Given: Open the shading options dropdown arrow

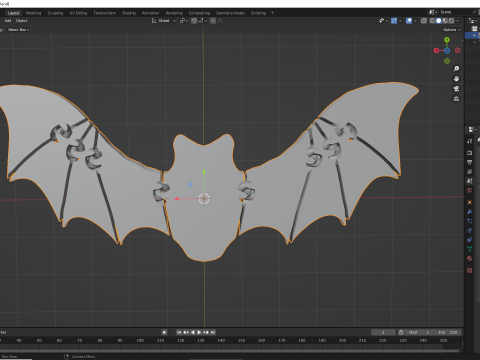Looking at the screenshot, I should click(x=458, y=21).
